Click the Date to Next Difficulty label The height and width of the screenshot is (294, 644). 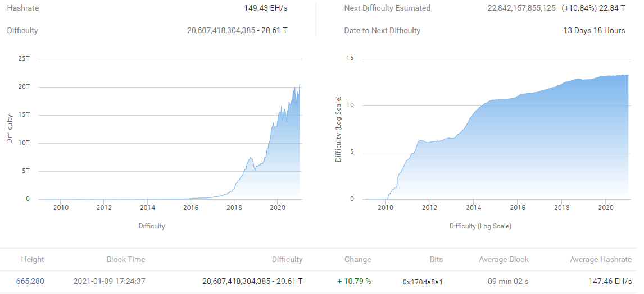click(382, 31)
